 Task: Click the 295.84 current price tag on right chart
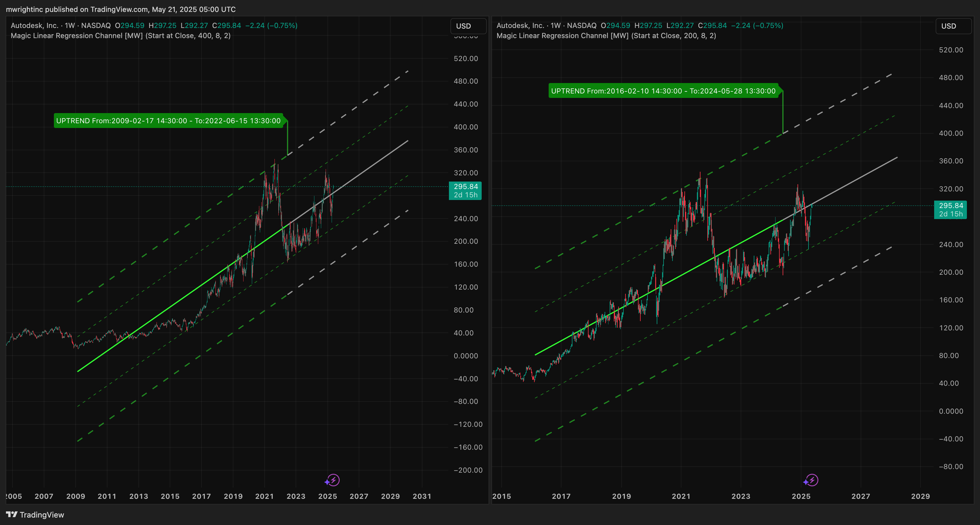(x=950, y=210)
